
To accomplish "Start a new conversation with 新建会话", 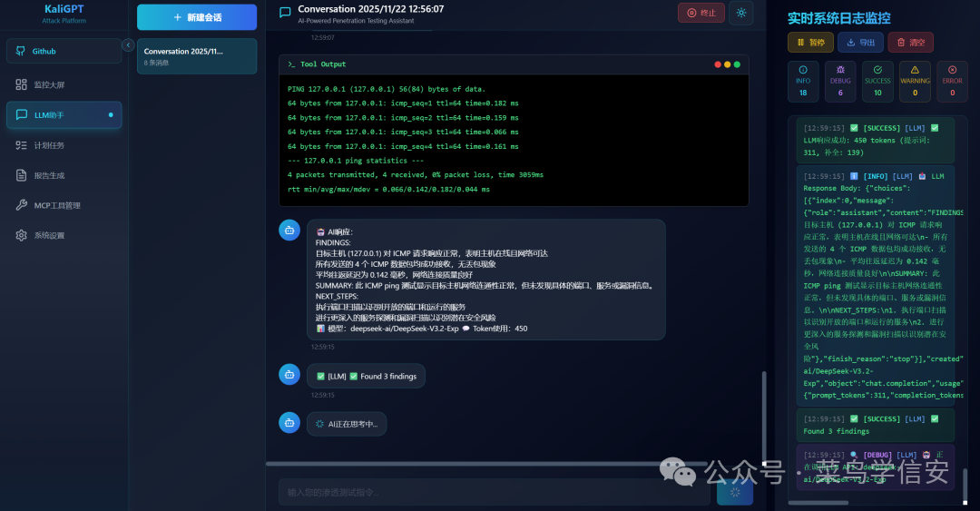I will [197, 17].
